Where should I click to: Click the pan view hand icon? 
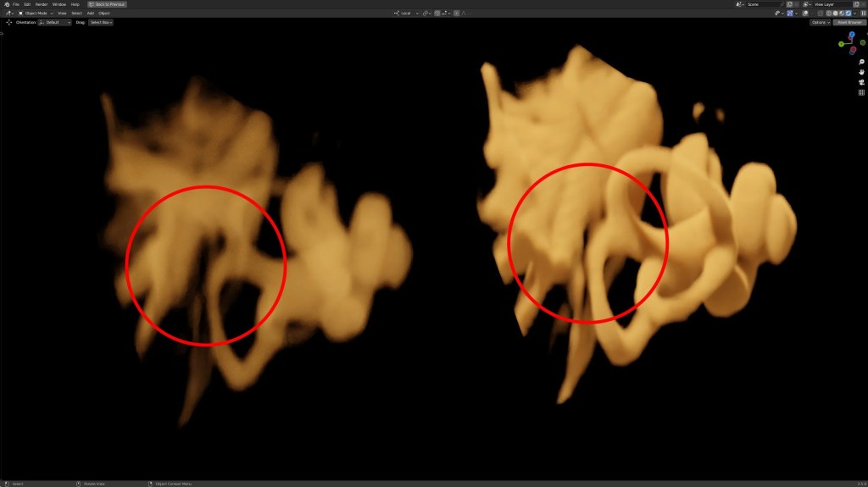point(861,72)
